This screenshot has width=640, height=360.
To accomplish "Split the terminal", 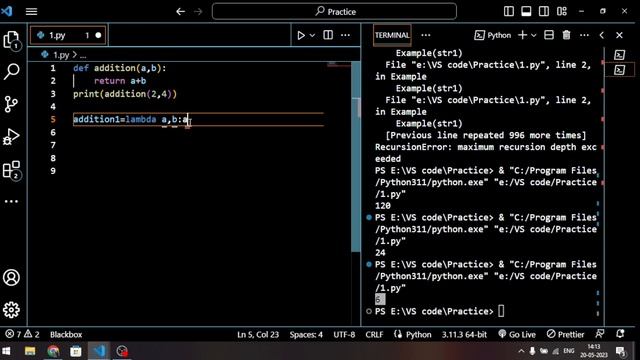I will coord(549,35).
